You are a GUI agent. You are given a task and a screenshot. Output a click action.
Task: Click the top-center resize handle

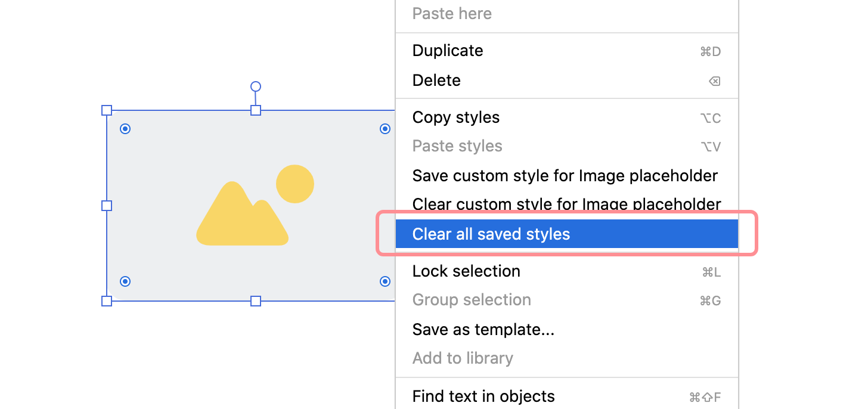(x=256, y=110)
